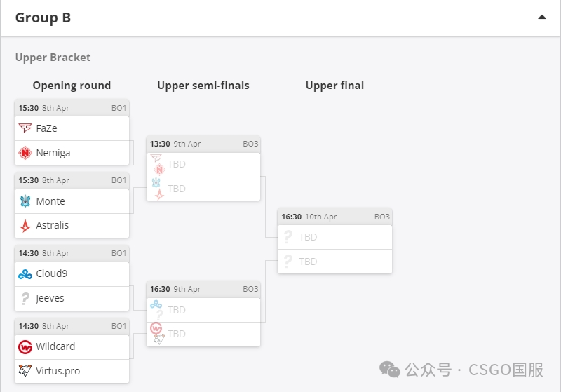Click the Monte team logo icon
Viewport: 561px width, 392px height.
coord(25,201)
